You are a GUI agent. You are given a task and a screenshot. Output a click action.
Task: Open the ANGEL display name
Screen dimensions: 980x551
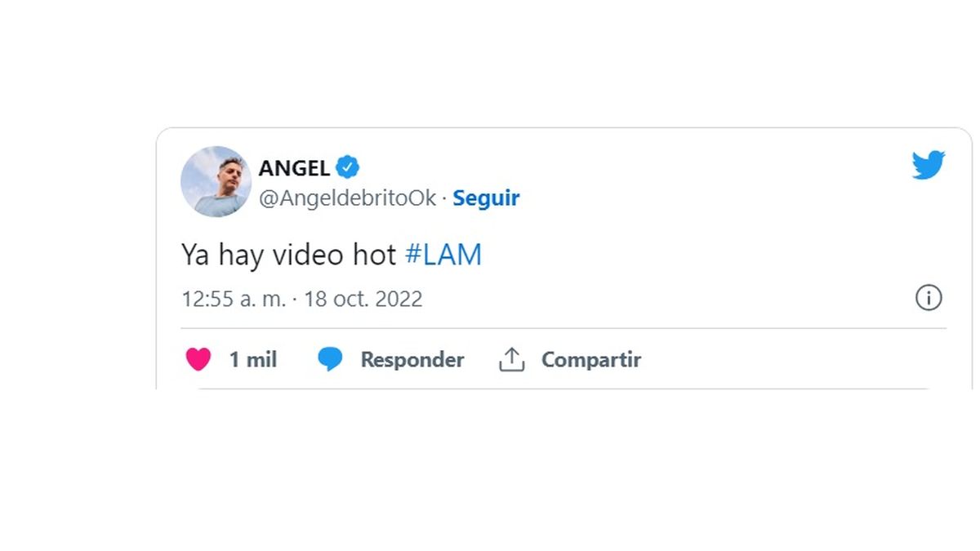pyautogui.click(x=294, y=168)
